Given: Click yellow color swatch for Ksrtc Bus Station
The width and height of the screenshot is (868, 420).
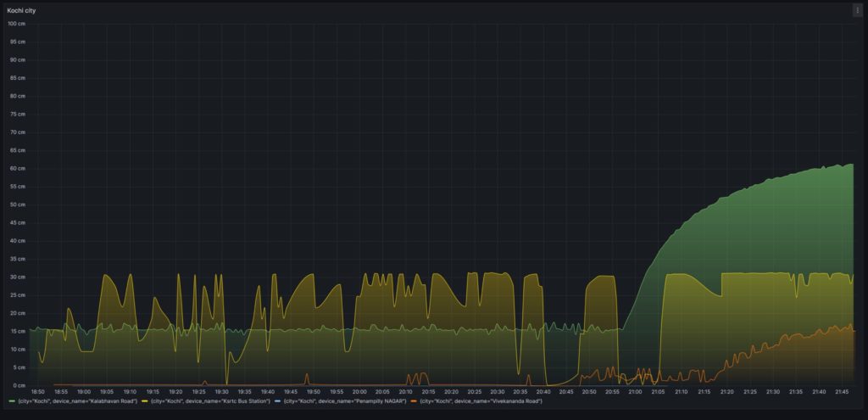Looking at the screenshot, I should (146, 400).
